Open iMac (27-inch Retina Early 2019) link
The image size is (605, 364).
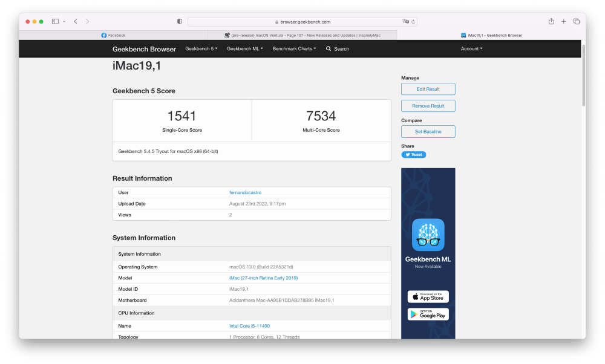[264, 278]
